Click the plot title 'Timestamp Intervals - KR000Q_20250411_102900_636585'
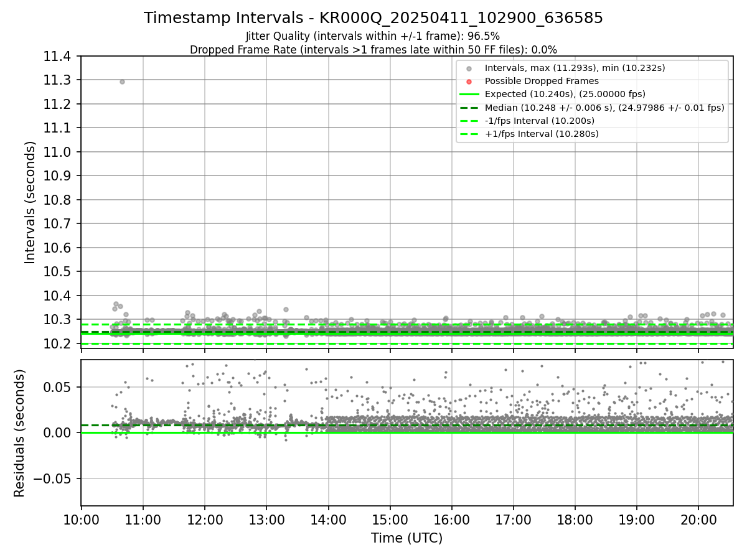 coord(374,18)
